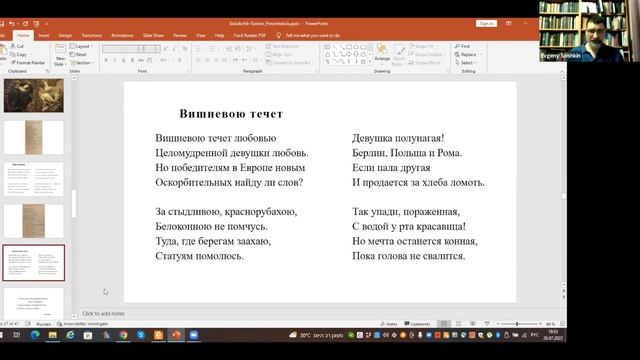The height and width of the screenshot is (360, 640).
Task: Switch to the Home tab
Action: point(23,36)
